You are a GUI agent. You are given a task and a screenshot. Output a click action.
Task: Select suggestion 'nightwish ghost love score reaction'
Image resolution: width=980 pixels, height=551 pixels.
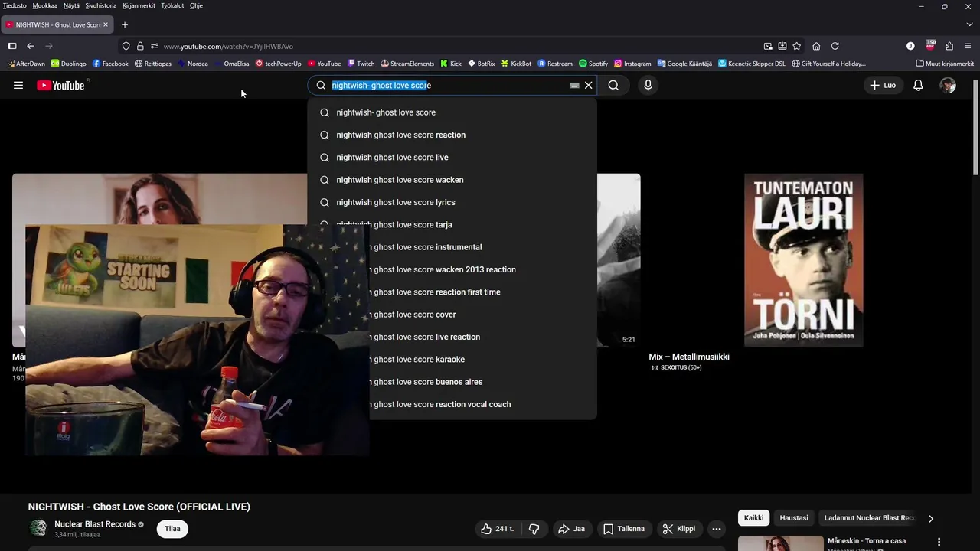coord(452,135)
